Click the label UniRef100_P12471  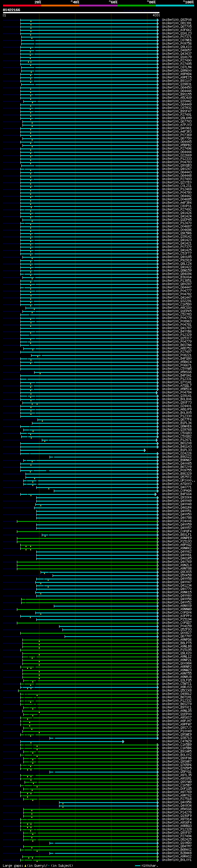(177, 440)
